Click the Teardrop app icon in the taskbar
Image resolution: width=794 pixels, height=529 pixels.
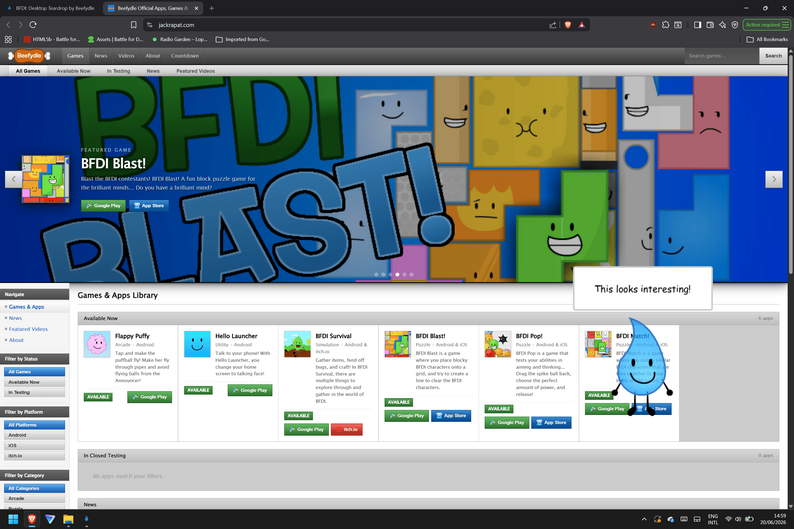(x=86, y=519)
